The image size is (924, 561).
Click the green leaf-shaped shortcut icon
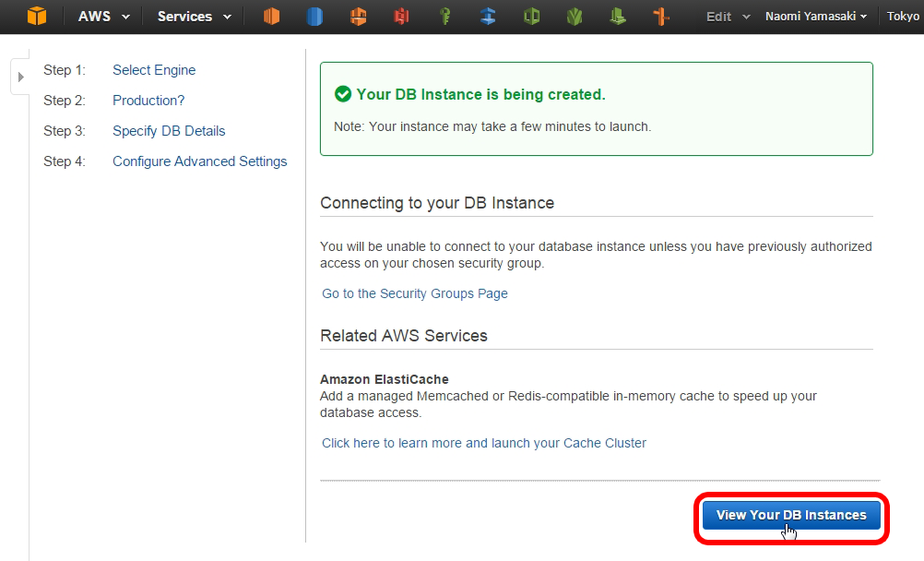575,16
